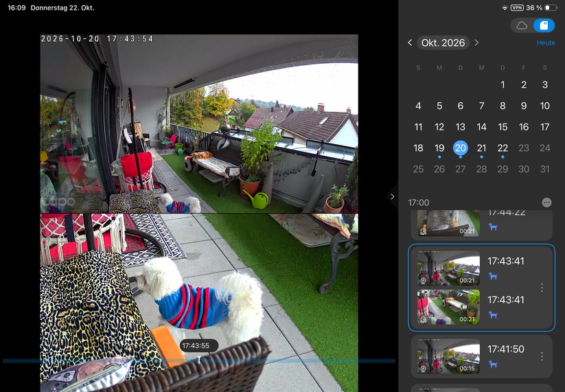This screenshot has width=565, height=392.
Task: Select October 19 in calendar
Action: [439, 148]
